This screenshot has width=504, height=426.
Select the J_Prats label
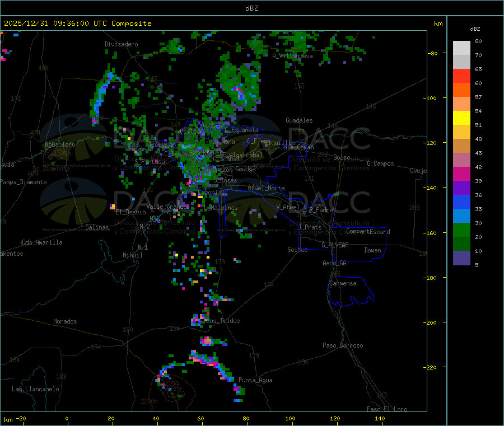[310, 227]
